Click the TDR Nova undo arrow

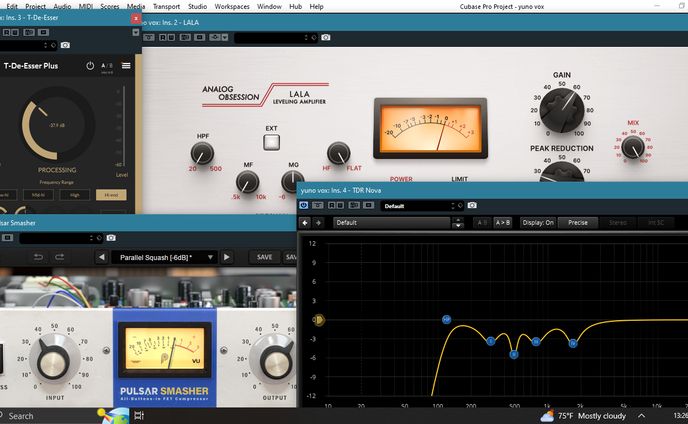[x=305, y=223]
